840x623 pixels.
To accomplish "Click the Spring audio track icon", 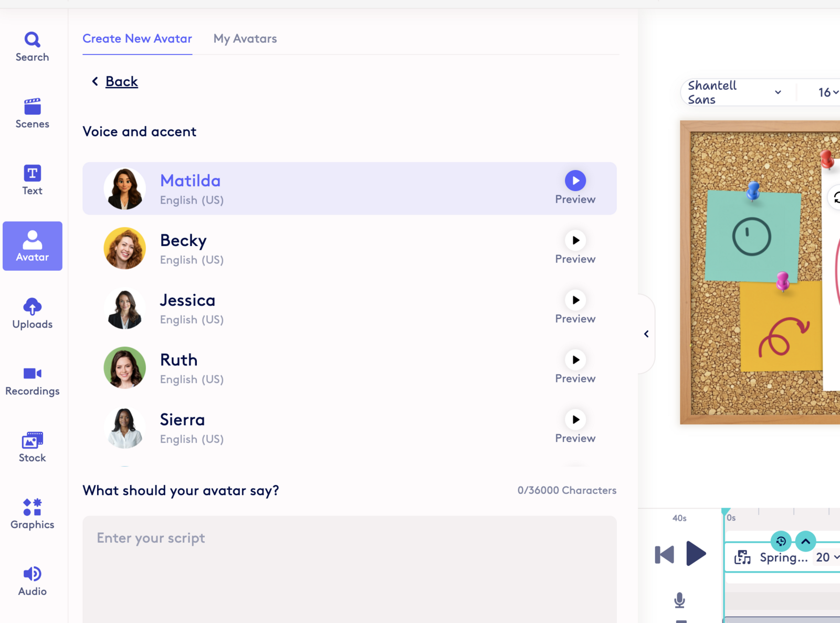I will tap(742, 557).
